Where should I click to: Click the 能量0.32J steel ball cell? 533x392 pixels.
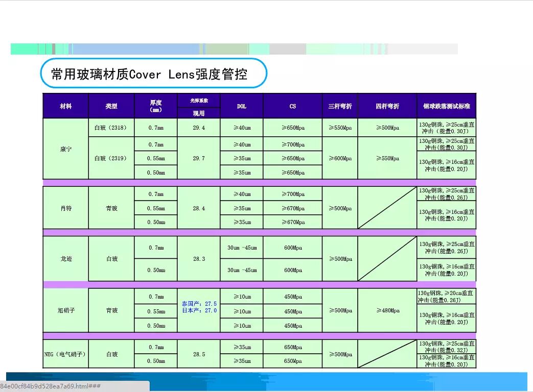(446, 347)
